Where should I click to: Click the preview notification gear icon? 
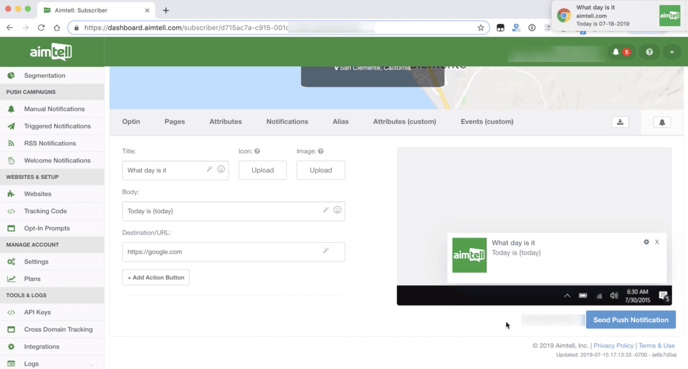[646, 242]
